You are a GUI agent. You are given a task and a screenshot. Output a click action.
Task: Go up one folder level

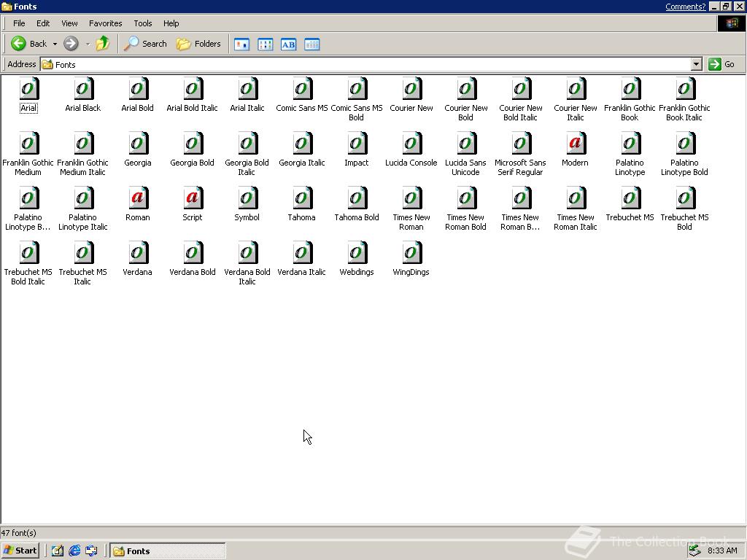tap(102, 44)
